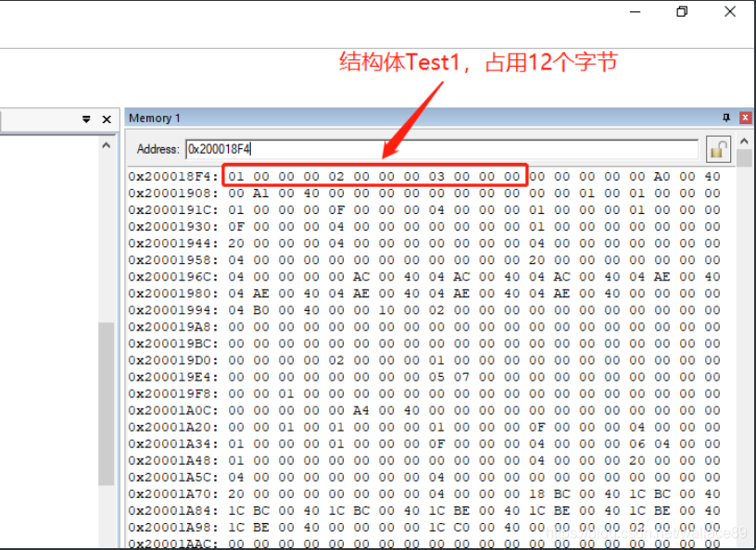Pin the Memory 1 panel
Screen dimensions: 756x550
tap(726, 118)
